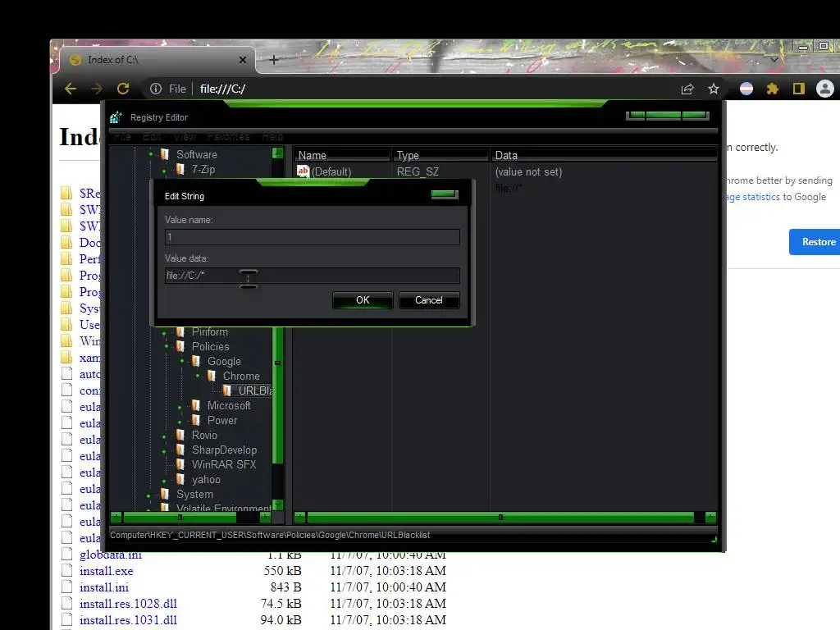Screen dimensions: 840x630
Task: Click the (Default) string value icon
Action: coord(304,171)
